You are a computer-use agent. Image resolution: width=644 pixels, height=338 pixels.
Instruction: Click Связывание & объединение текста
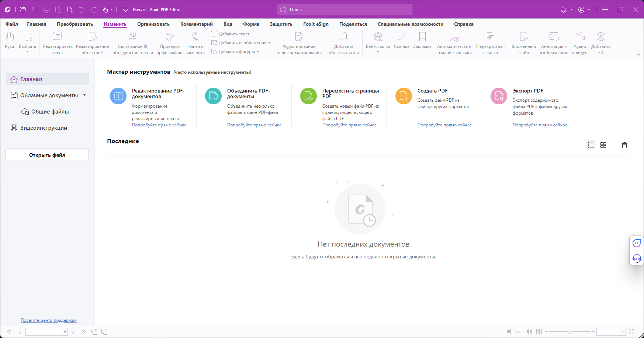tap(133, 43)
